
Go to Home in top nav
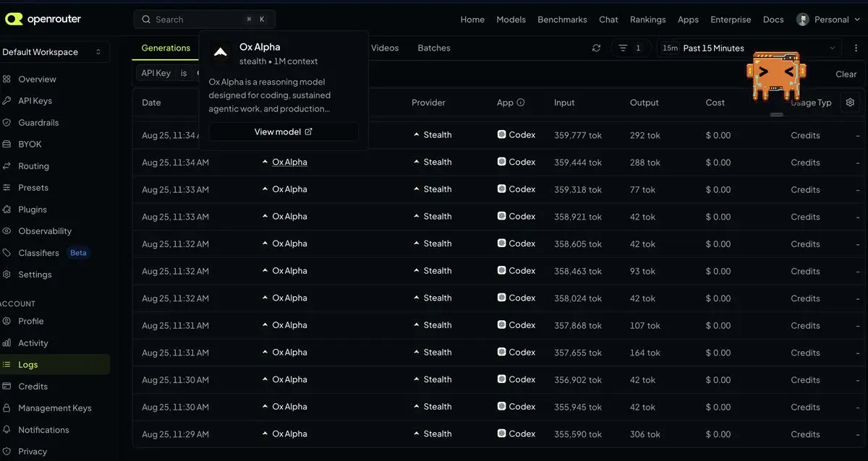pyautogui.click(x=472, y=20)
